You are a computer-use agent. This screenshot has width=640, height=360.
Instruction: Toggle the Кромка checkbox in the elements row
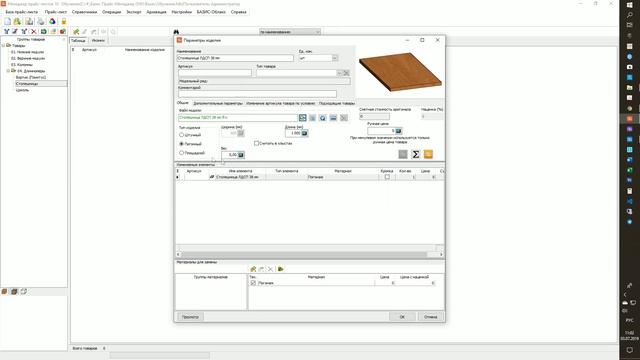(x=387, y=177)
